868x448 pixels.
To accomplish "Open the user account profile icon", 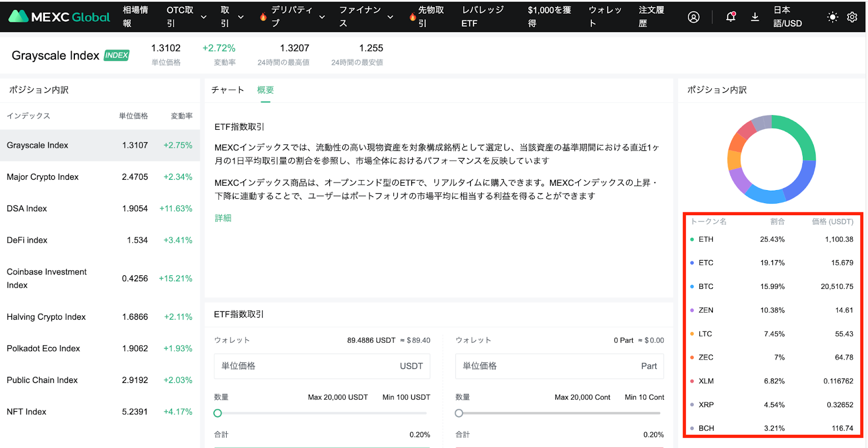I will point(693,17).
